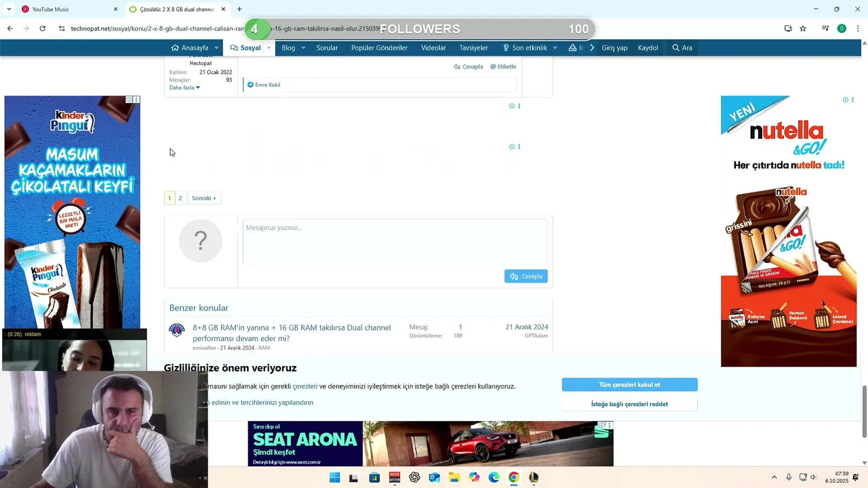Image resolution: width=868 pixels, height=488 pixels.
Task: Click the Kinder Pingui advertisement
Action: point(73,211)
